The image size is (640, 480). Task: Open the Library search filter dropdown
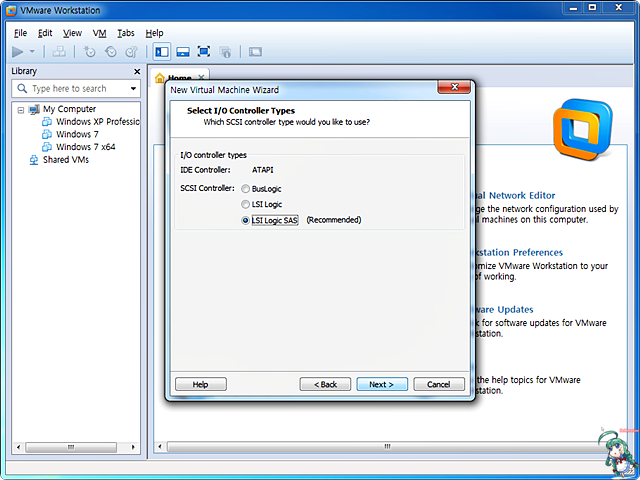[x=133, y=89]
